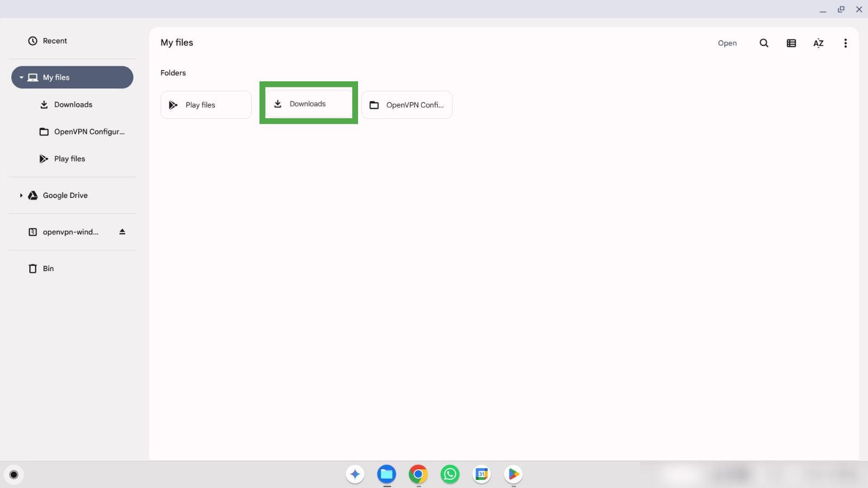Open OpenVPN Configur... folder in sidebar

[72, 132]
